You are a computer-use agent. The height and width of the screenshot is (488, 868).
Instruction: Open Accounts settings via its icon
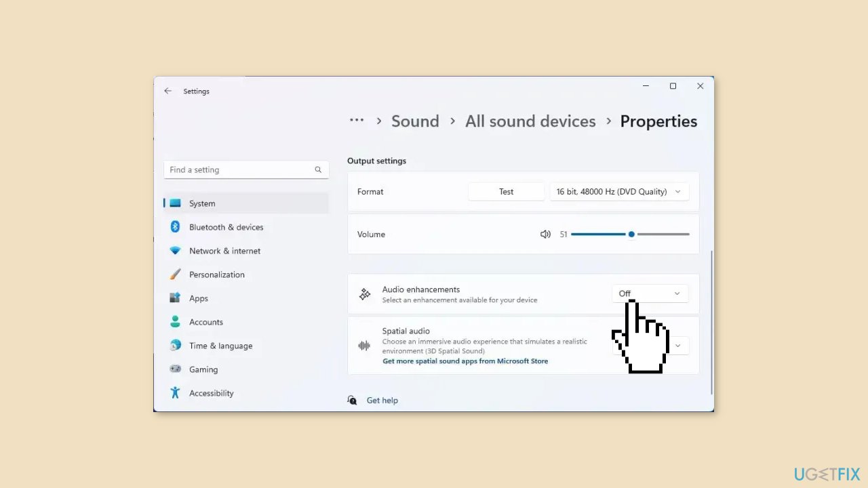pos(175,322)
